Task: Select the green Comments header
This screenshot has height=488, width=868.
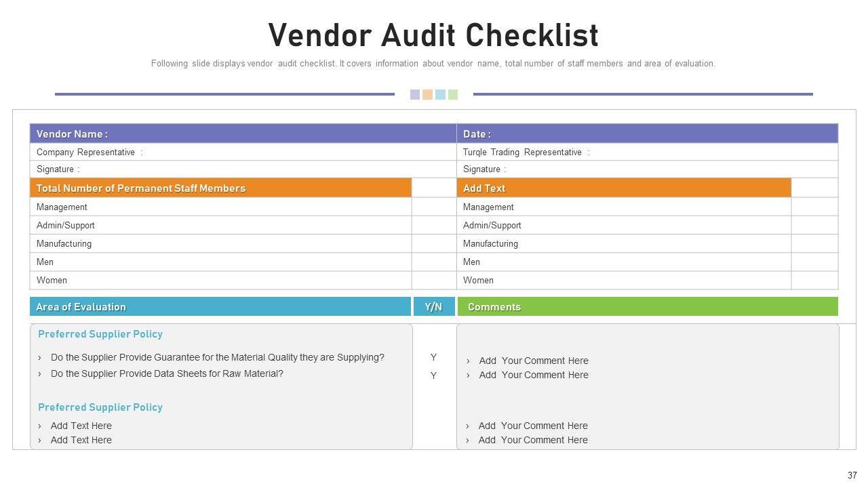Action: coord(648,306)
